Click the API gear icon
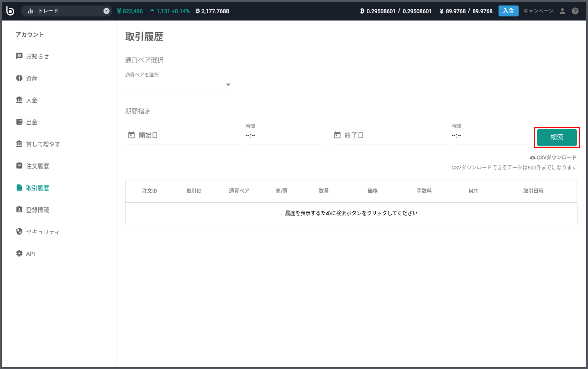588x369 pixels. [19, 253]
